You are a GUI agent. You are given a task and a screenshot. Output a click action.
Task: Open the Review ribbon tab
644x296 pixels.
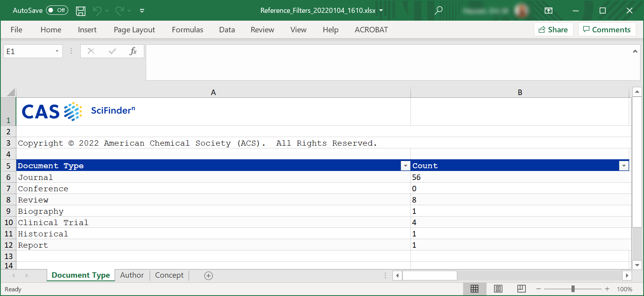point(262,30)
